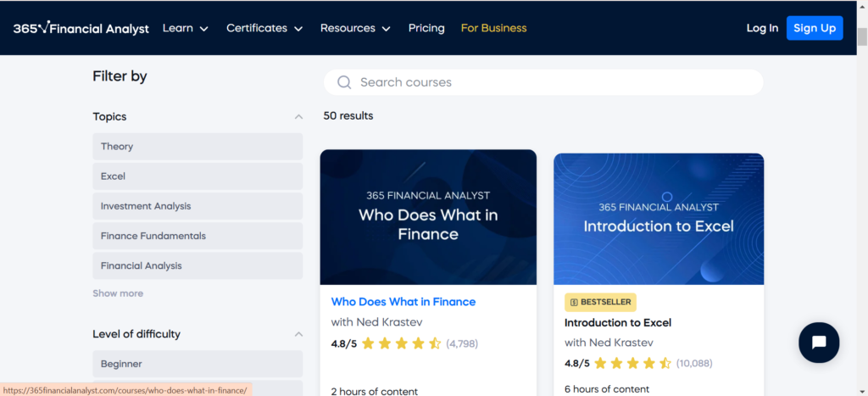
Task: Open Who Does What in Finance title link
Action: tap(403, 302)
